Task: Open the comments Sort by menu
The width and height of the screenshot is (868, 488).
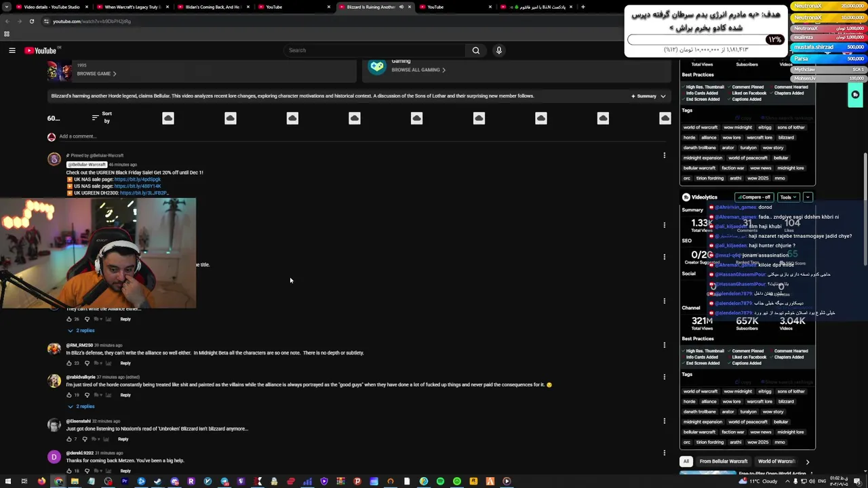Action: click(103, 117)
